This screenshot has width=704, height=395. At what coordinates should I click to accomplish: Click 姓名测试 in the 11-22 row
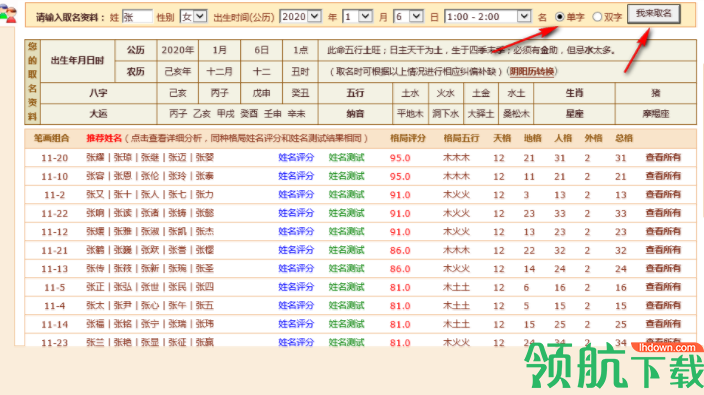click(x=346, y=213)
